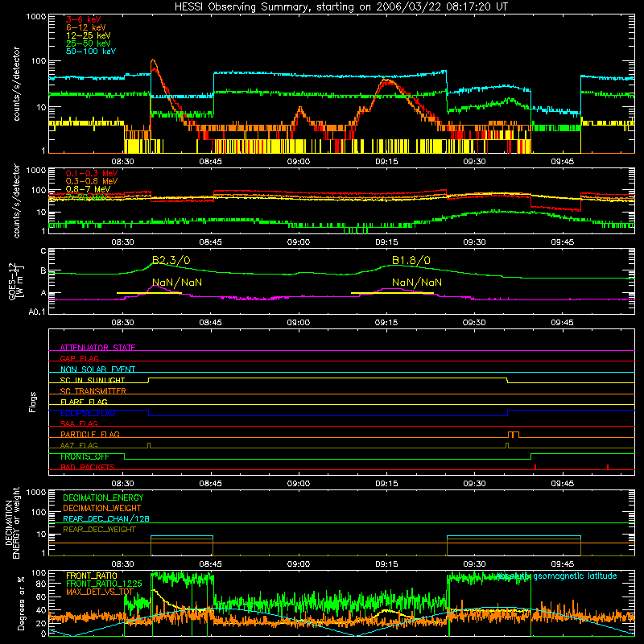Select the REAR_DEC_CHAN/128 legend label
Image resolution: width=644 pixels, height=644 pixels.
(106, 518)
